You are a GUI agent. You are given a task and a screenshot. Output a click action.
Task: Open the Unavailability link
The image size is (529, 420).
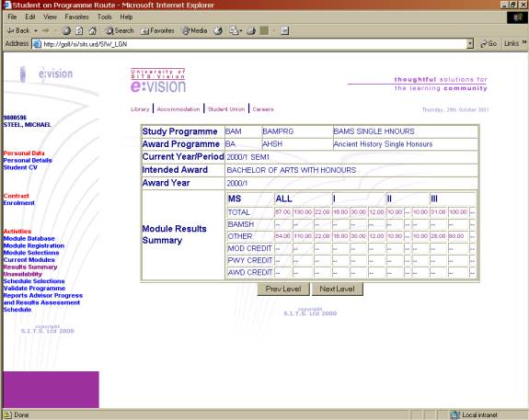click(23, 274)
